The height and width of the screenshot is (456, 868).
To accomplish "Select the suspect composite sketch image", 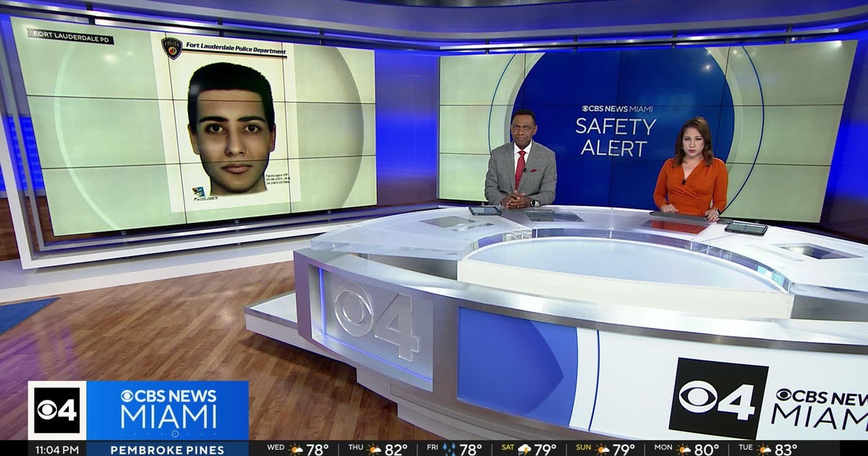I will click(x=231, y=129).
